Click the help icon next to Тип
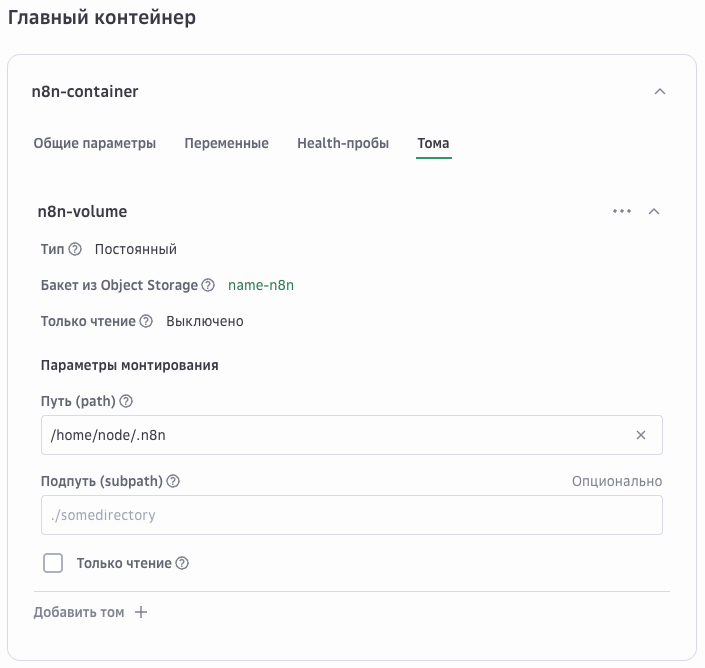The image size is (705, 668). click(75, 250)
